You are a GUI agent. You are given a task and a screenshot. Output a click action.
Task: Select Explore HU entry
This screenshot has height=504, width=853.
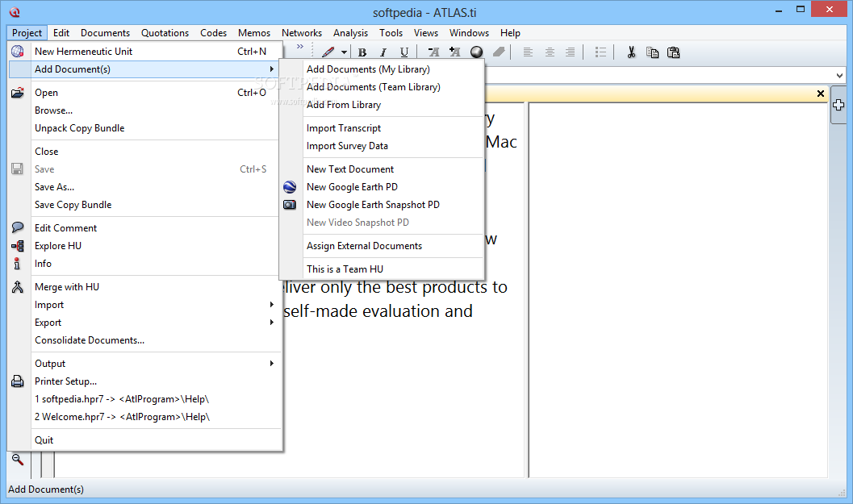[x=144, y=246]
